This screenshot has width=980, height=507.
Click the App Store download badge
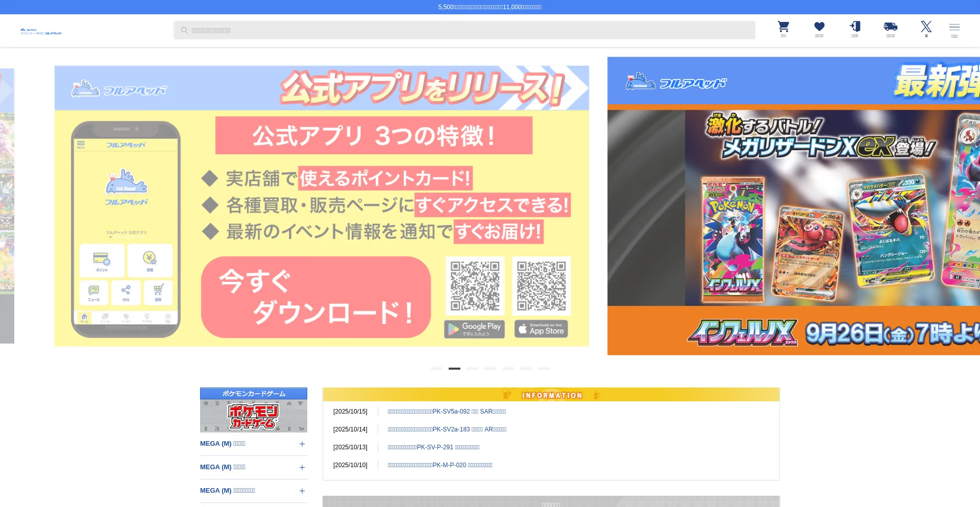tap(541, 329)
